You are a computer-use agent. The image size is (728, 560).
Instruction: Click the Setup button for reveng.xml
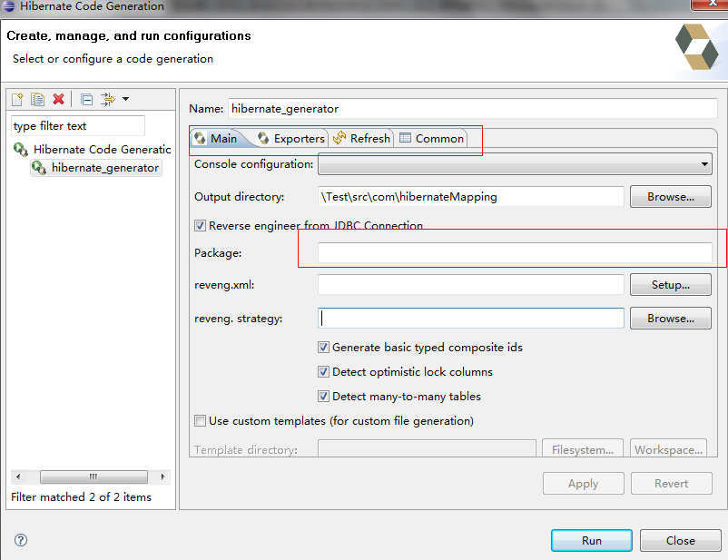[x=671, y=285]
